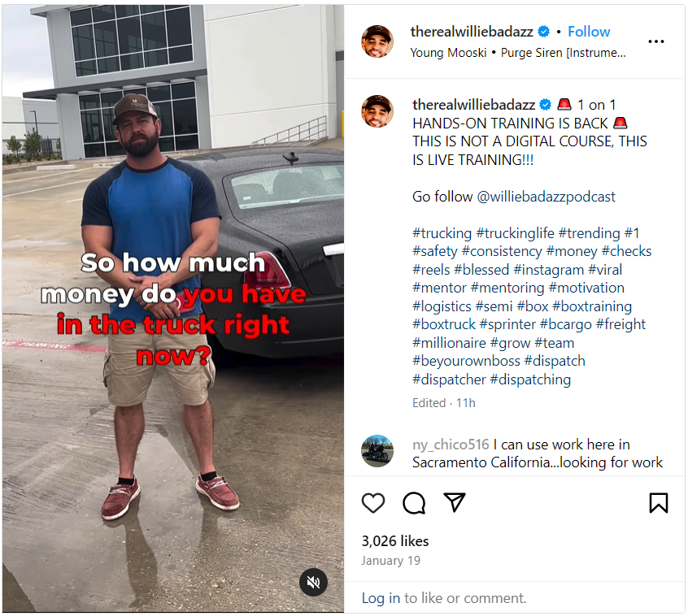The width and height of the screenshot is (688, 616).
Task: Open the #trucking hashtag
Action: 442,233
